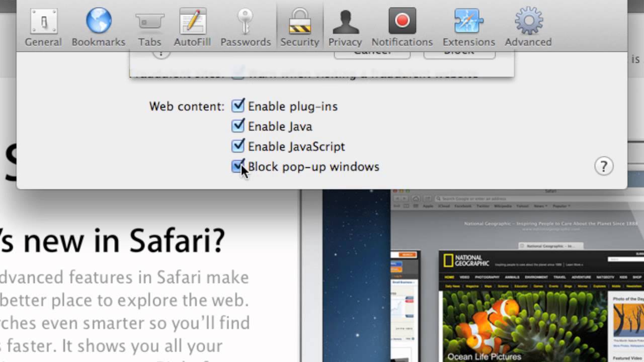Click the help question mark button
644x362 pixels.
click(604, 166)
